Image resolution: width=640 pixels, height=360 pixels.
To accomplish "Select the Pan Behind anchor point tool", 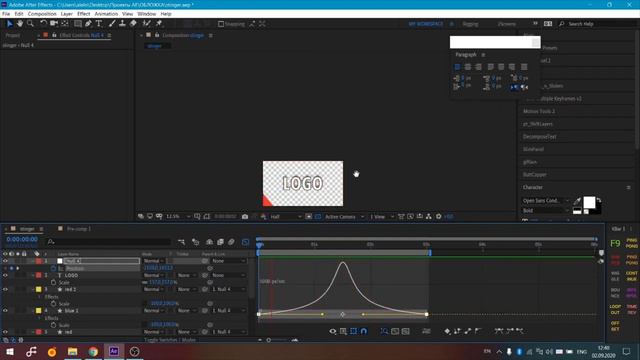I will point(65,24).
